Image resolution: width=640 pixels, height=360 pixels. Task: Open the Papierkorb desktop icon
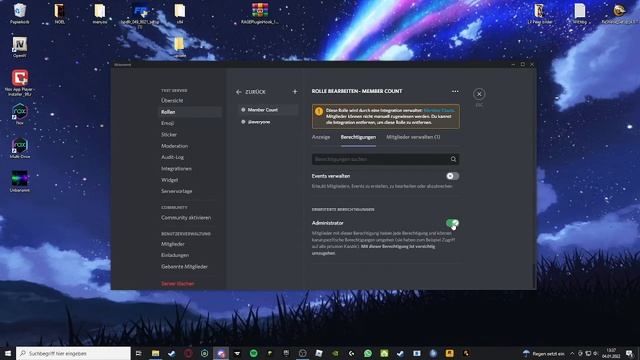(x=20, y=13)
